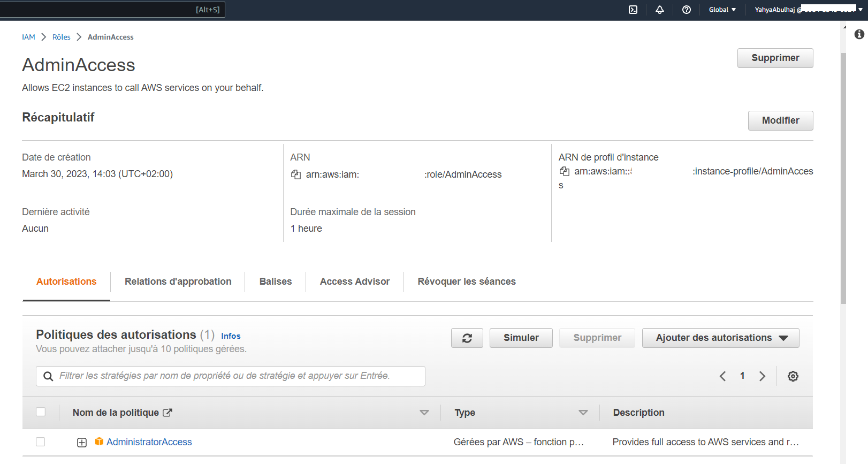Sort by the Type column arrow

click(x=583, y=413)
